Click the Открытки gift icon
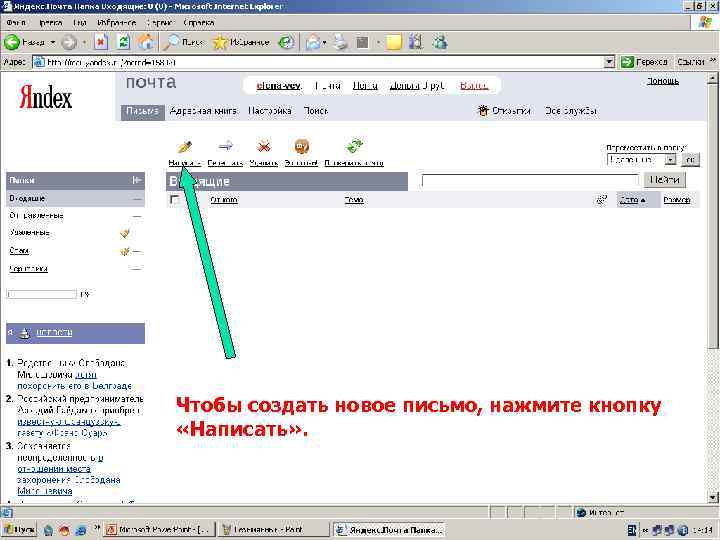This screenshot has height=540, width=720. tap(483, 111)
